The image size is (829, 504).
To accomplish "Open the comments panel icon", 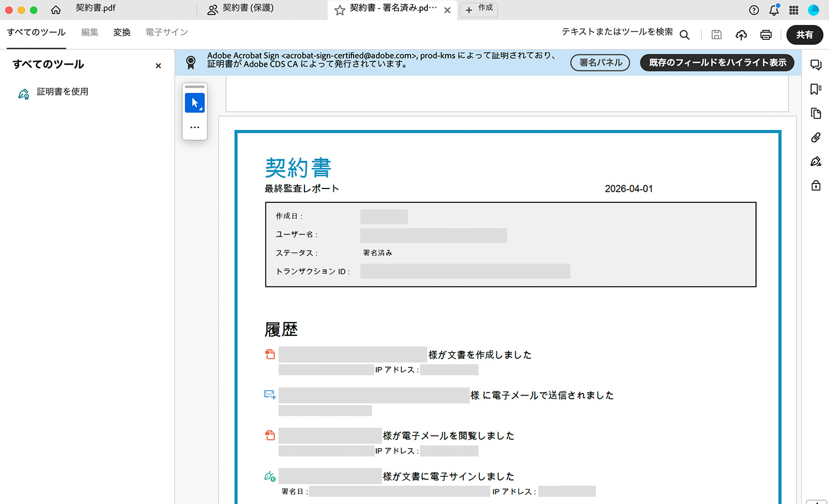I will (x=816, y=65).
